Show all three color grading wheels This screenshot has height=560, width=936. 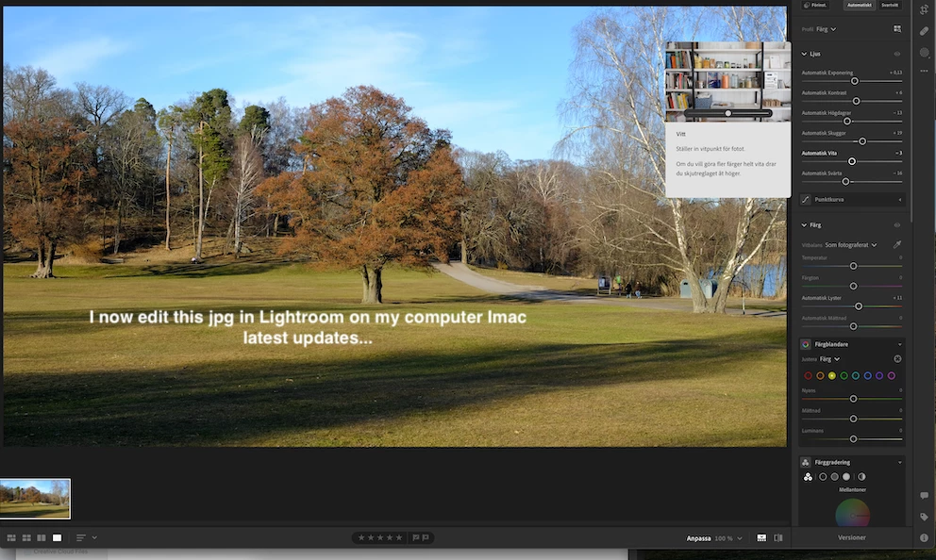tap(808, 476)
